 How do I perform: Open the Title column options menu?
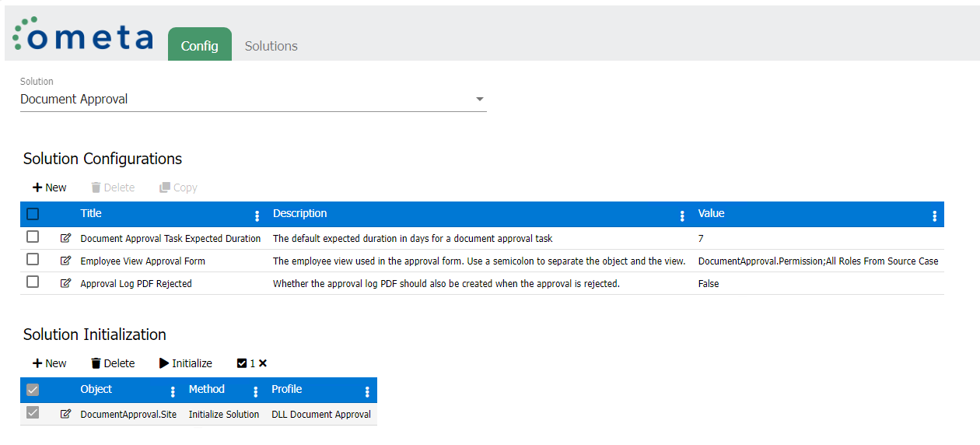coord(257,215)
